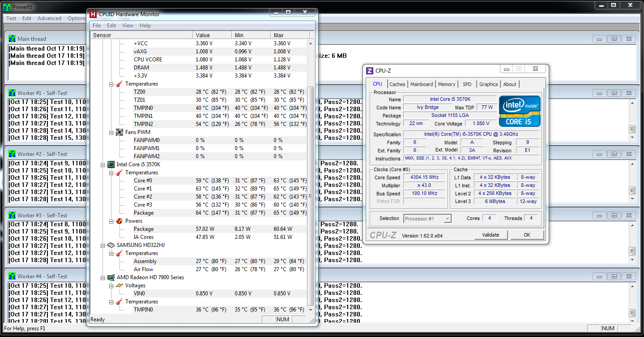Click the SAMSUNG HD322HJ drive icon
Image resolution: width=644 pixels, height=337 pixels.
click(x=111, y=245)
